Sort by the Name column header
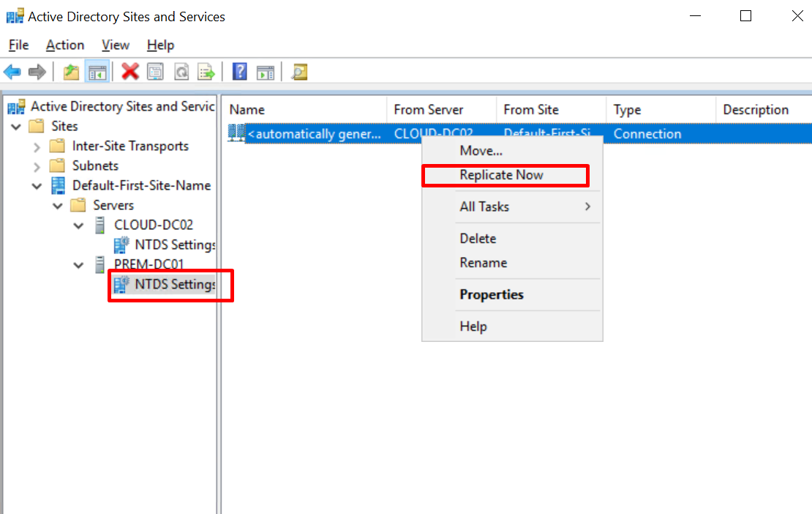 [305, 110]
